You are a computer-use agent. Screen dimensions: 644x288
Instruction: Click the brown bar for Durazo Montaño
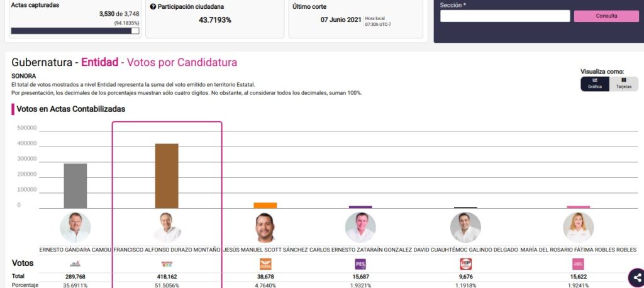click(167, 176)
